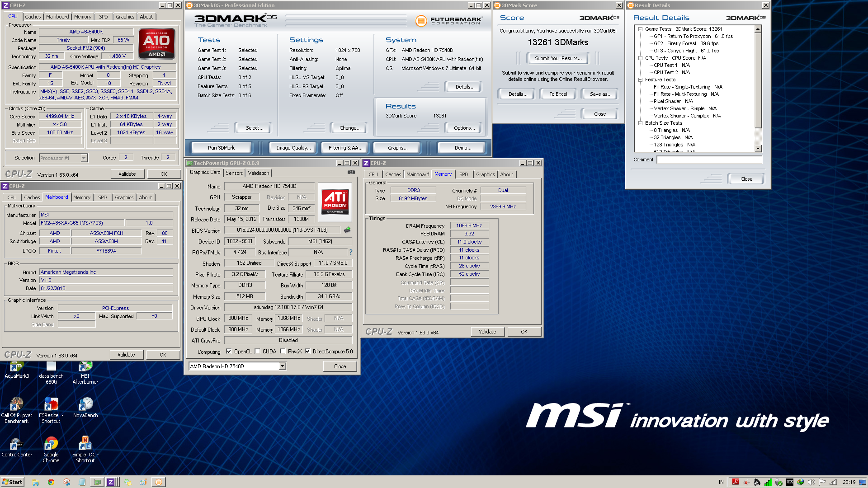Viewport: 868px width, 488px height.
Task: Toggle OpenCL checkbox in GPU-Z
Action: 229,352
